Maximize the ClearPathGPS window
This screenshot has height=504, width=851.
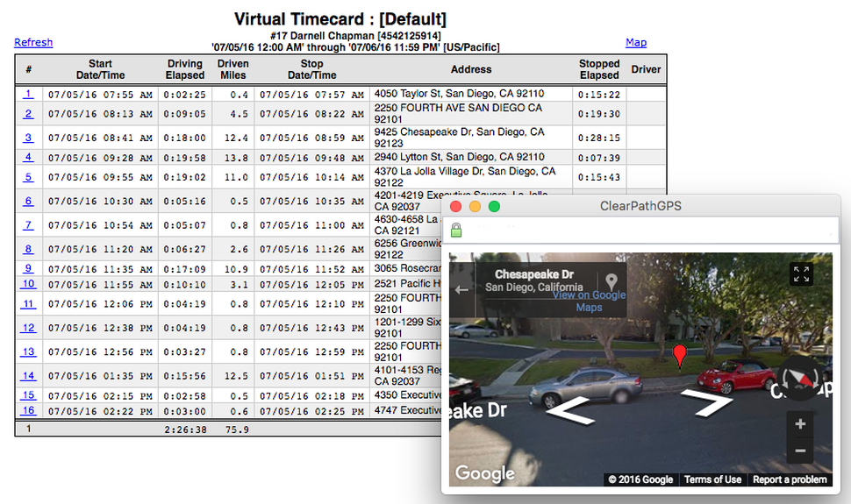(494, 206)
